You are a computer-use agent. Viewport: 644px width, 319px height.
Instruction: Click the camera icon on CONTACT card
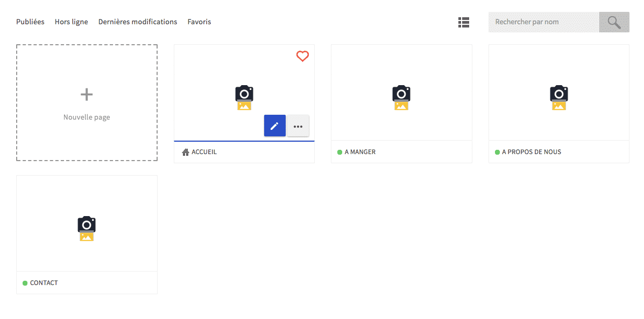tap(87, 224)
